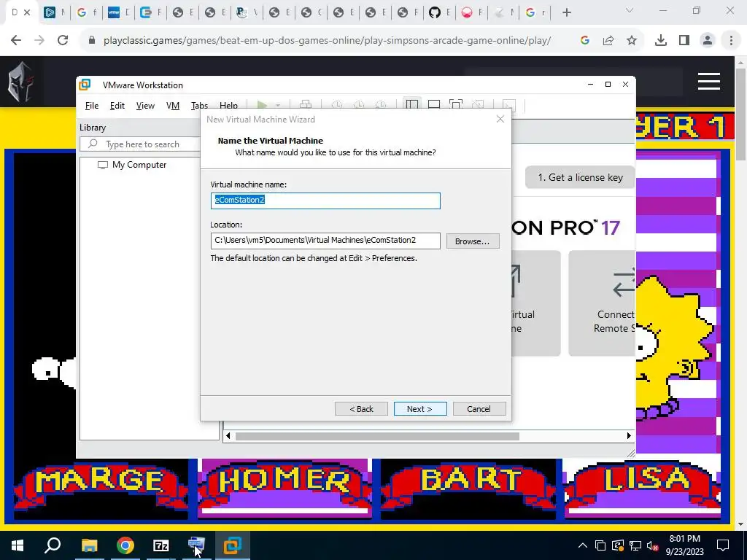Close the current active Chrome tab
The height and width of the screenshot is (560, 747).
pos(27,13)
